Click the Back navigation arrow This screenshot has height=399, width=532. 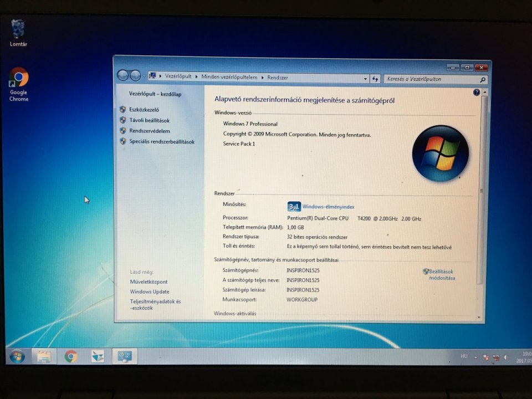coord(122,75)
